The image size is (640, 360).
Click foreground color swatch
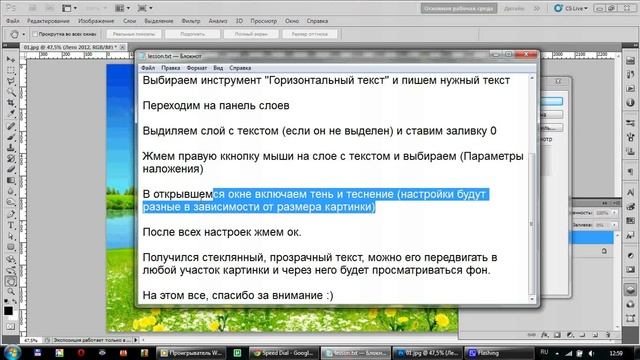pos(8,311)
